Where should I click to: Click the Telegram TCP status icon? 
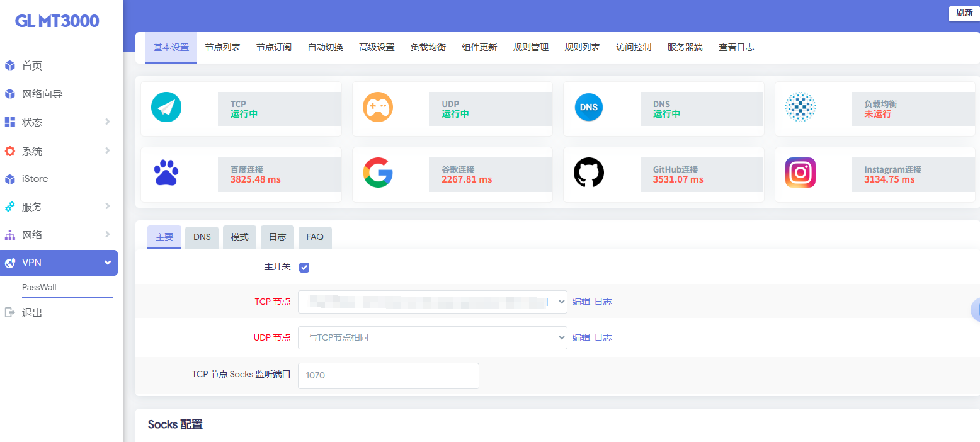coord(166,108)
